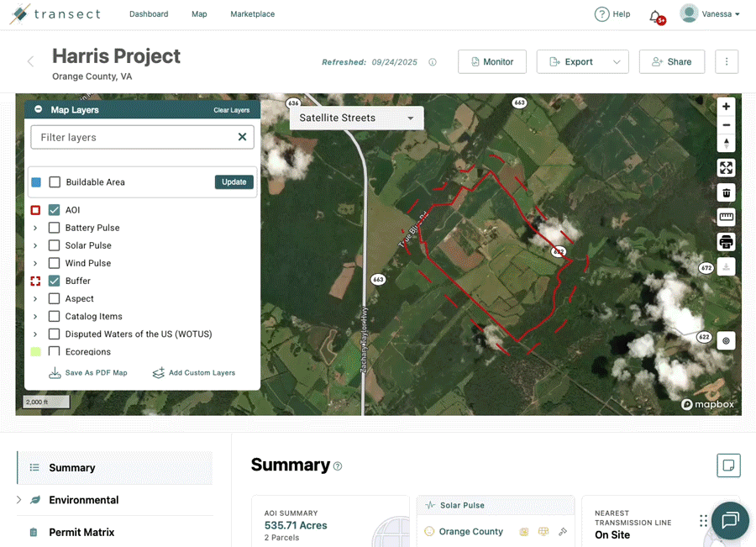Click the Share button
Screen dimensions: 756x547
click(671, 62)
